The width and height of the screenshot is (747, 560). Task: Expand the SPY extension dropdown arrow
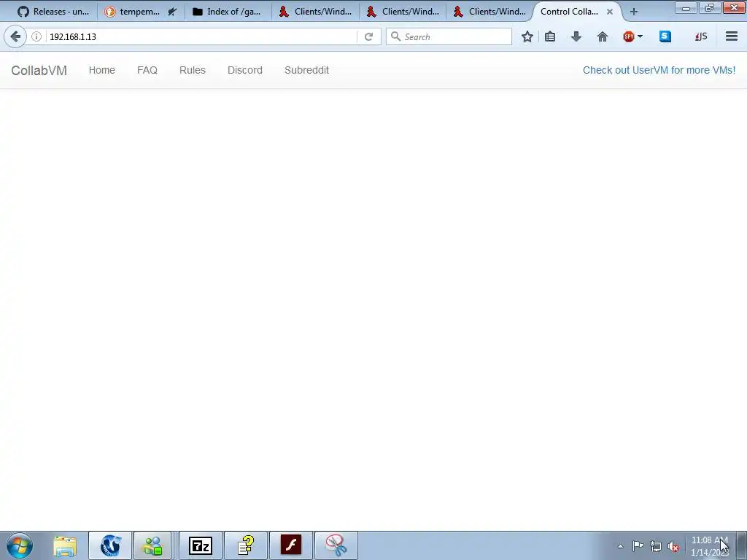[x=640, y=36]
